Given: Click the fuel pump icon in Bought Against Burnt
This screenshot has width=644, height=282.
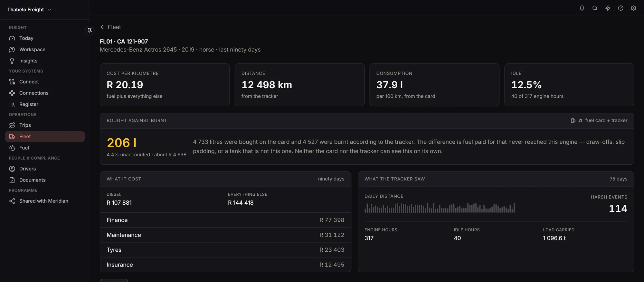Looking at the screenshot, I should [573, 121].
